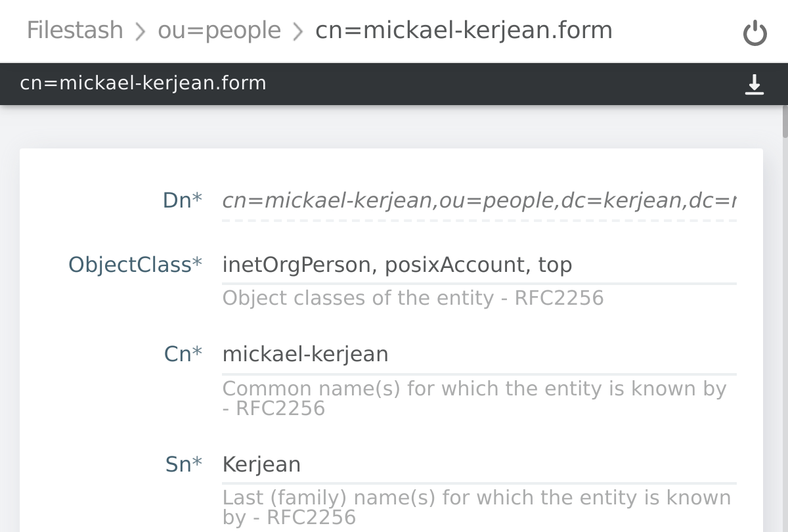
Task: Click the Dn* field label
Action: [182, 200]
